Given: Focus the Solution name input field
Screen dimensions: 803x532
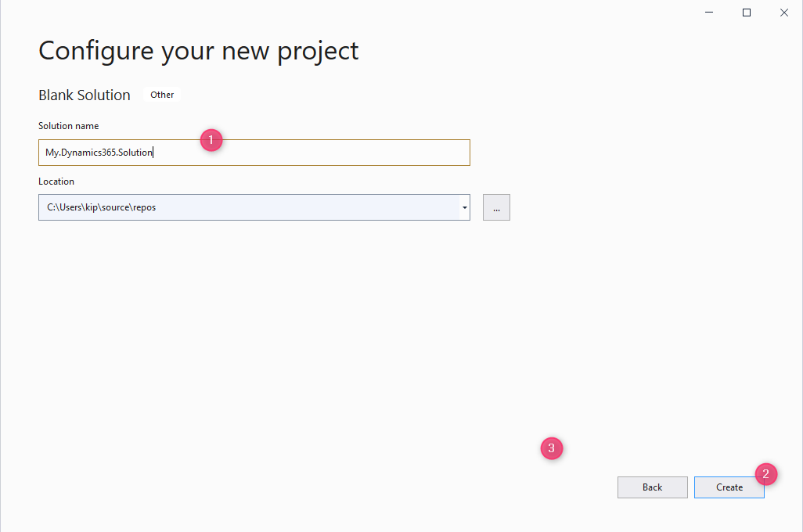Looking at the screenshot, I should (254, 153).
